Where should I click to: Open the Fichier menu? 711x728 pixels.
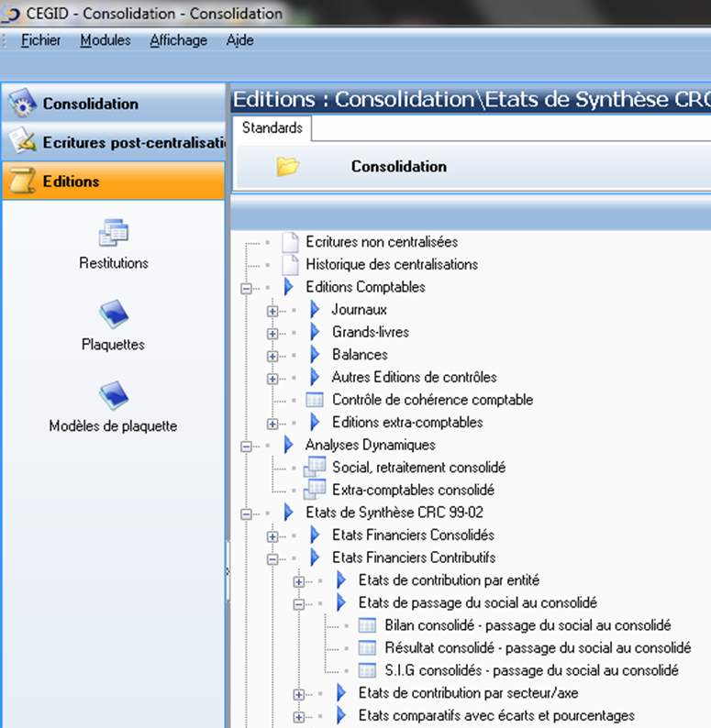[x=41, y=40]
